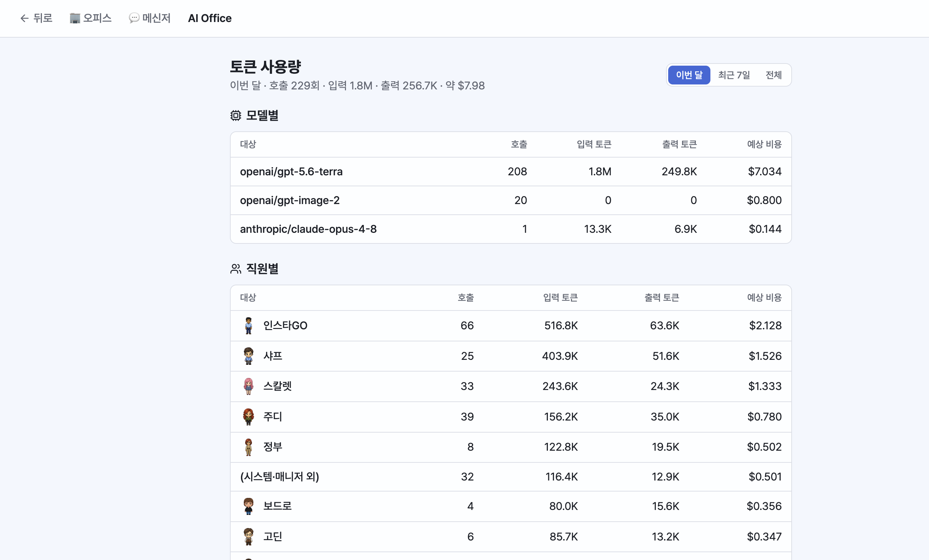Click the 403.9K input tokens value
929x560 pixels.
560,356
